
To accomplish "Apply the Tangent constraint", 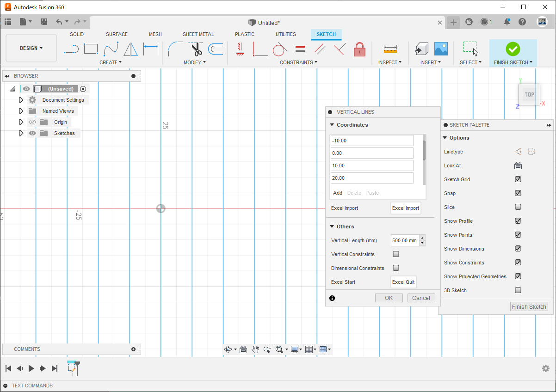I will [x=279, y=49].
